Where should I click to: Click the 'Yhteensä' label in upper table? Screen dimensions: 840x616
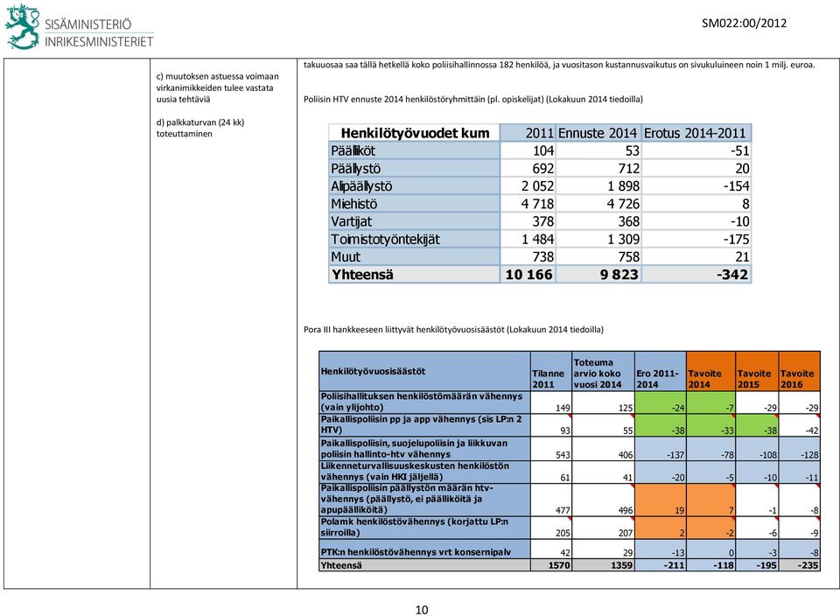point(362,274)
